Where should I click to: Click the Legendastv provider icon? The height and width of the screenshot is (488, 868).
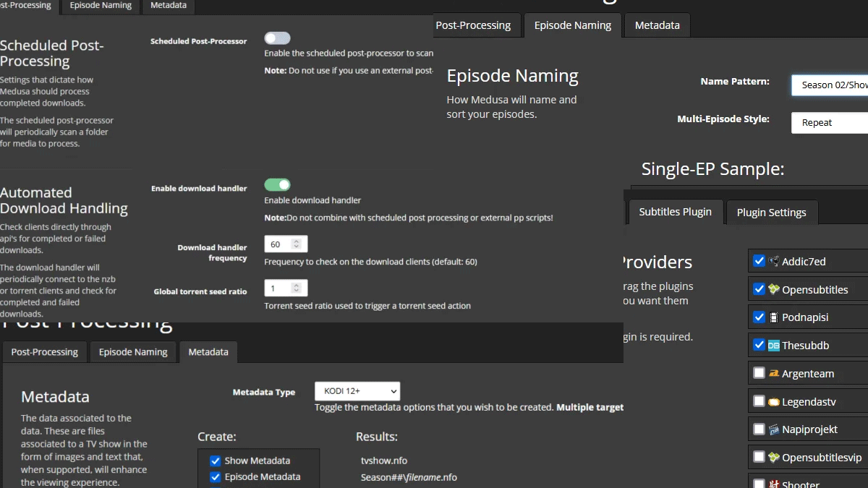774,401
